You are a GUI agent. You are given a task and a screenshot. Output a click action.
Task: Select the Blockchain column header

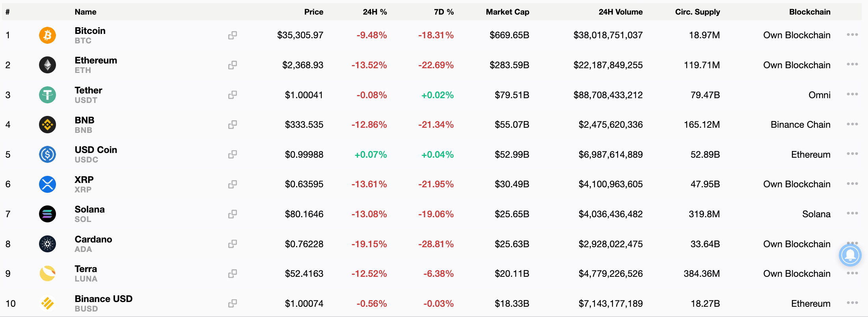[x=810, y=12]
